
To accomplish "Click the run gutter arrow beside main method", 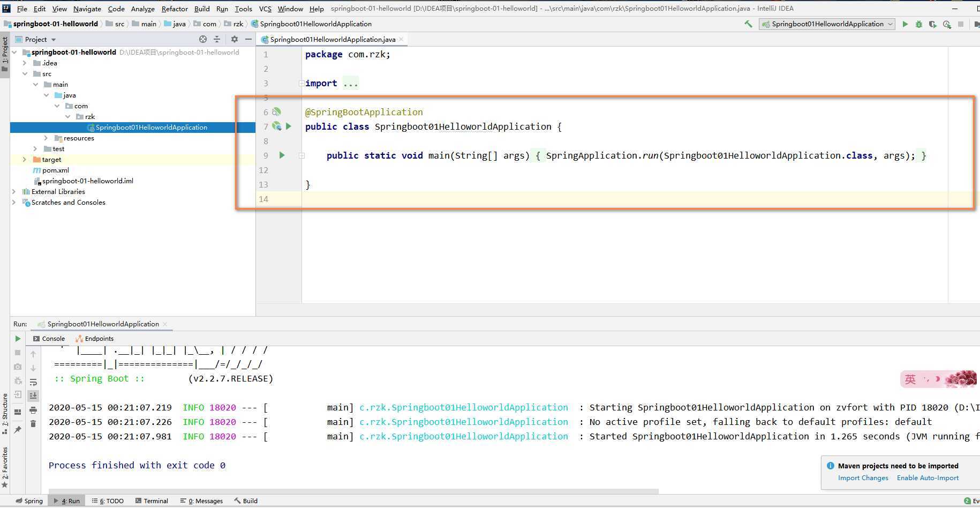I will pyautogui.click(x=282, y=155).
